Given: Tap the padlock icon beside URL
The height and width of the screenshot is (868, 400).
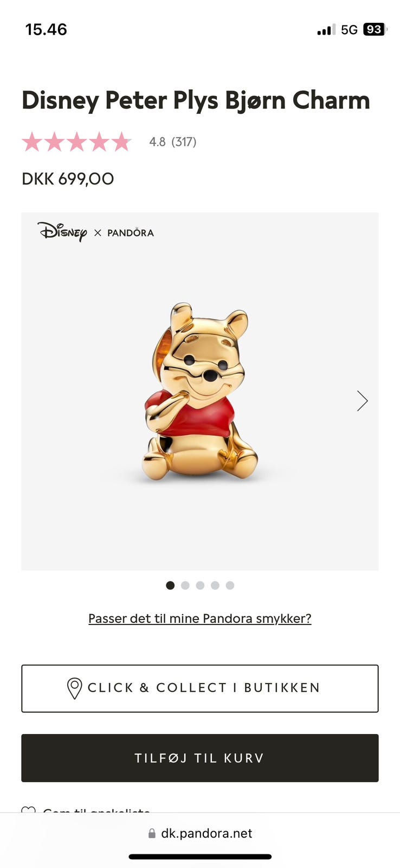Looking at the screenshot, I should [152, 833].
